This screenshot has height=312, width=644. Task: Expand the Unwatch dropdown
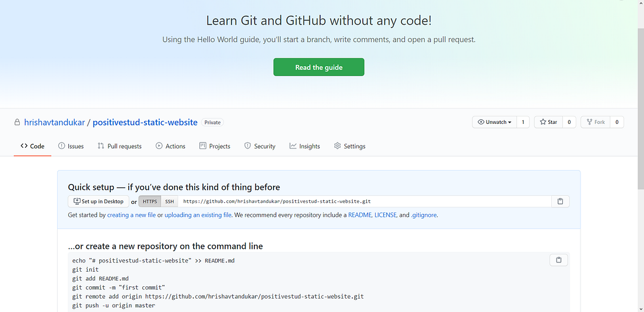(495, 122)
